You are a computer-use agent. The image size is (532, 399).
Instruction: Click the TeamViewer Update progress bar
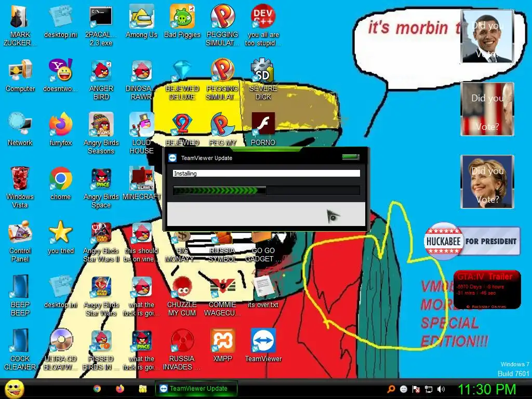pyautogui.click(x=267, y=190)
